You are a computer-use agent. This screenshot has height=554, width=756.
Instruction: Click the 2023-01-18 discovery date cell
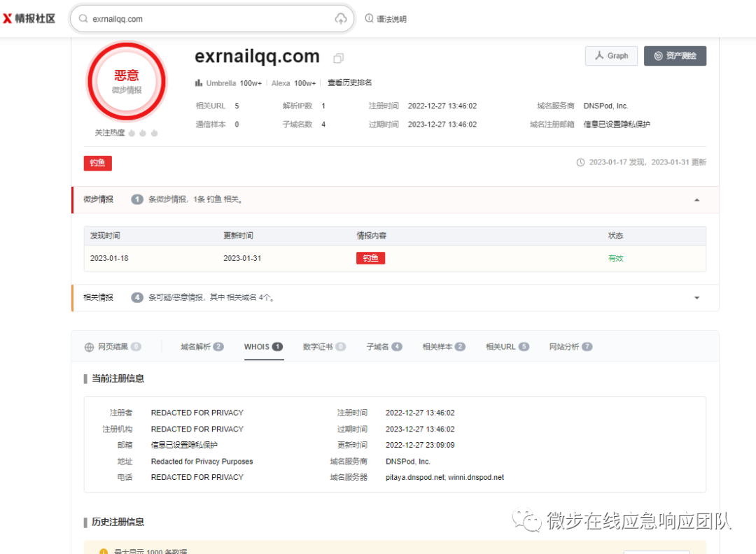coord(109,258)
